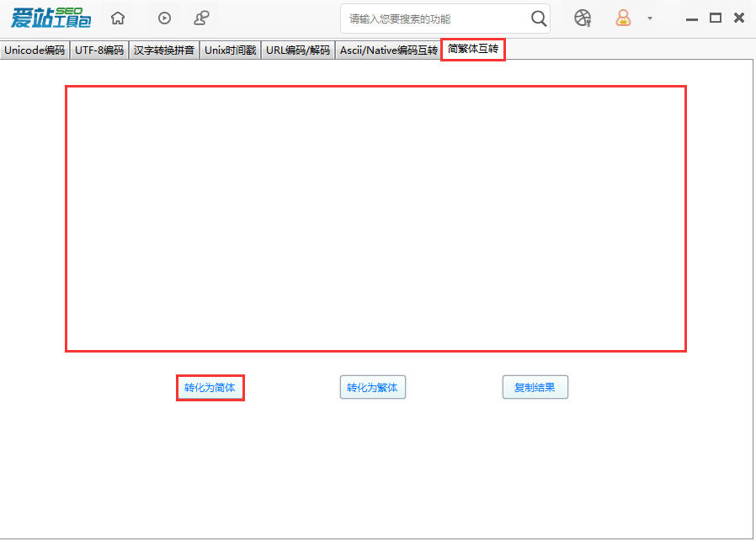Screen dimensions: 756x541
Task: Click the orange user avatar icon
Action: click(x=623, y=19)
